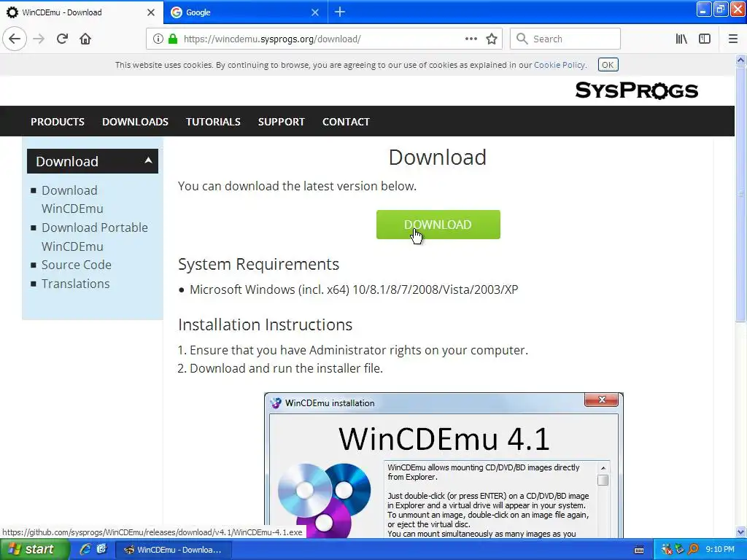Viewport: 747px width, 560px height.
Task: Open a new tab with plus icon
Action: [x=340, y=12]
